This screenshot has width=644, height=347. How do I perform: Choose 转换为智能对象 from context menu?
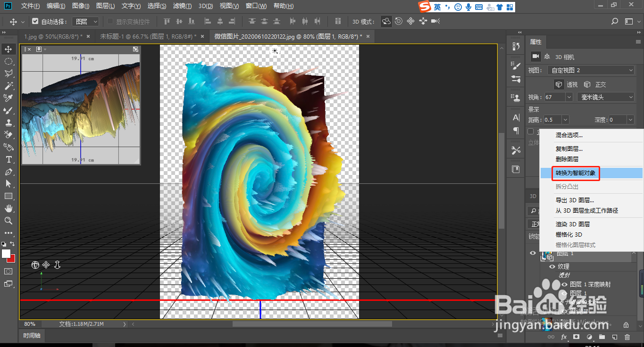[x=575, y=173]
